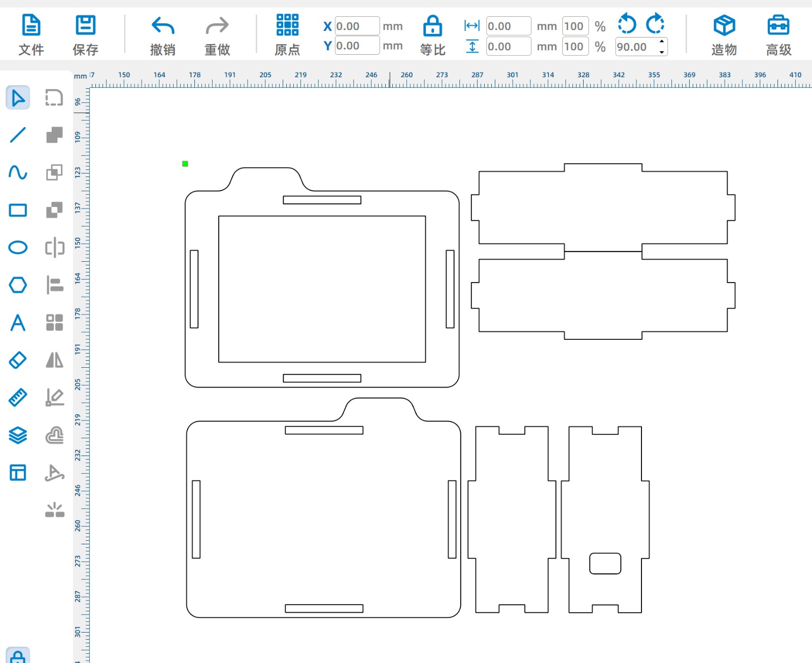The width and height of the screenshot is (812, 663).
Task: Toggle the 等比 aspect ratio lock
Action: (x=432, y=35)
